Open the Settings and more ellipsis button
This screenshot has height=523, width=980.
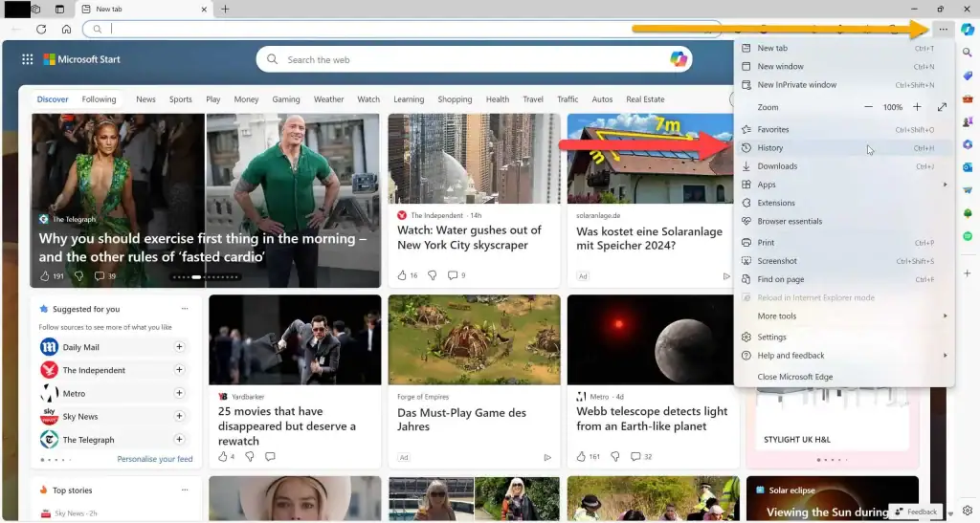pyautogui.click(x=943, y=29)
